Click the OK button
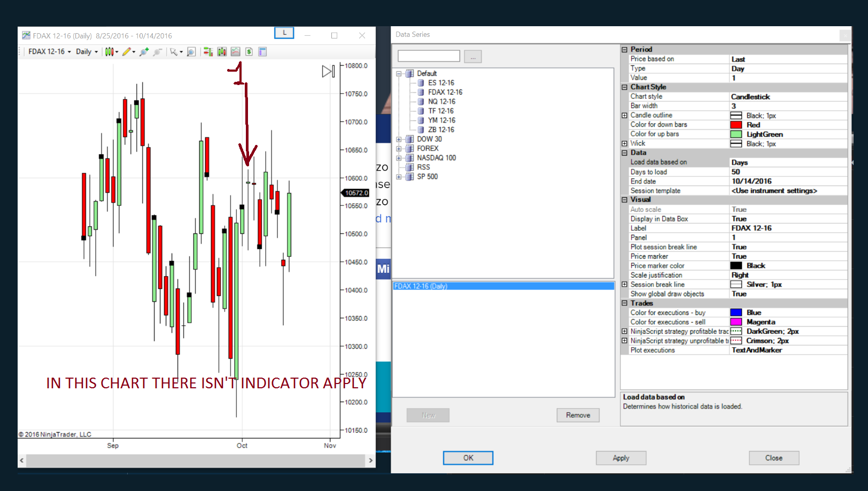Screen dimensions: 868x491 [x=468, y=458]
